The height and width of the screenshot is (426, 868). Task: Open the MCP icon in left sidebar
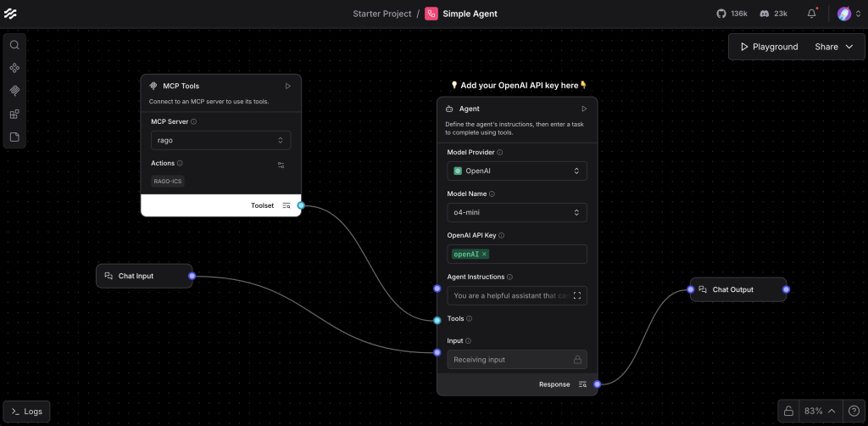14,91
